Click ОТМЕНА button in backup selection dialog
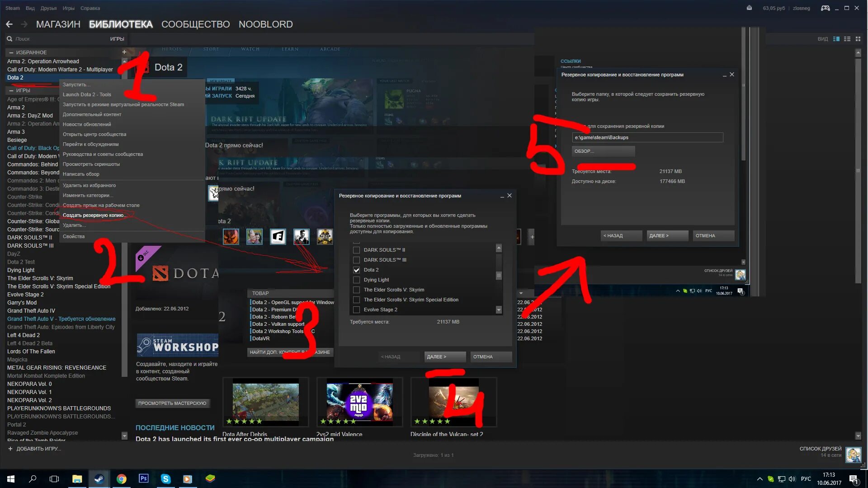 pos(483,357)
